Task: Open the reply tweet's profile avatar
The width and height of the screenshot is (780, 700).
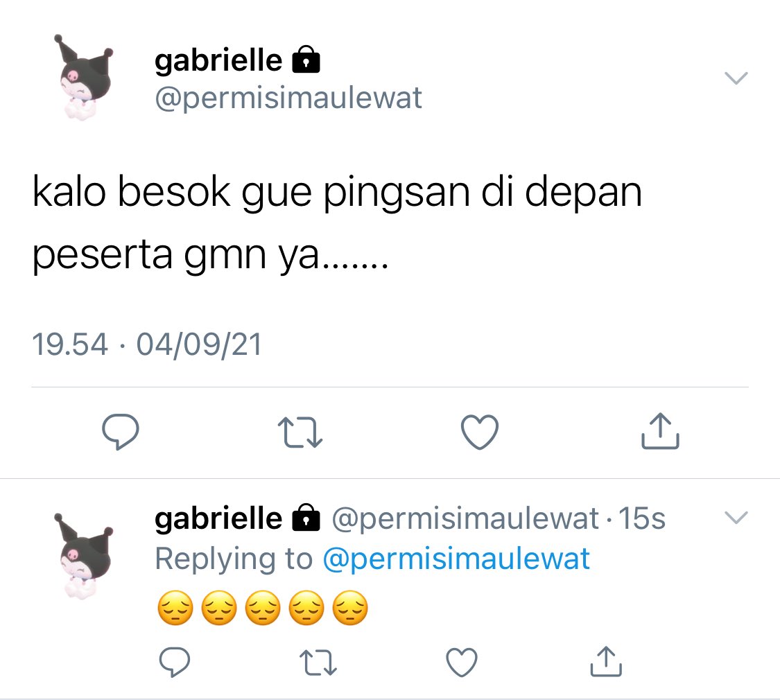Action: 84,555
